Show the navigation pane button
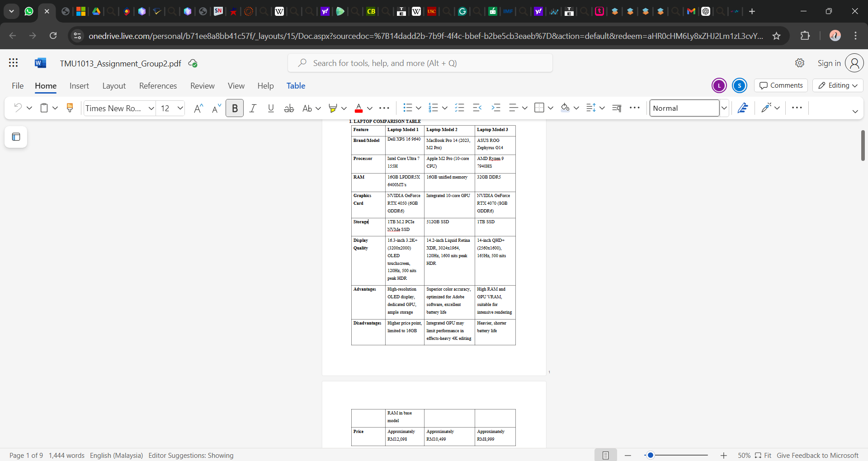This screenshot has width=868, height=461. click(16, 137)
